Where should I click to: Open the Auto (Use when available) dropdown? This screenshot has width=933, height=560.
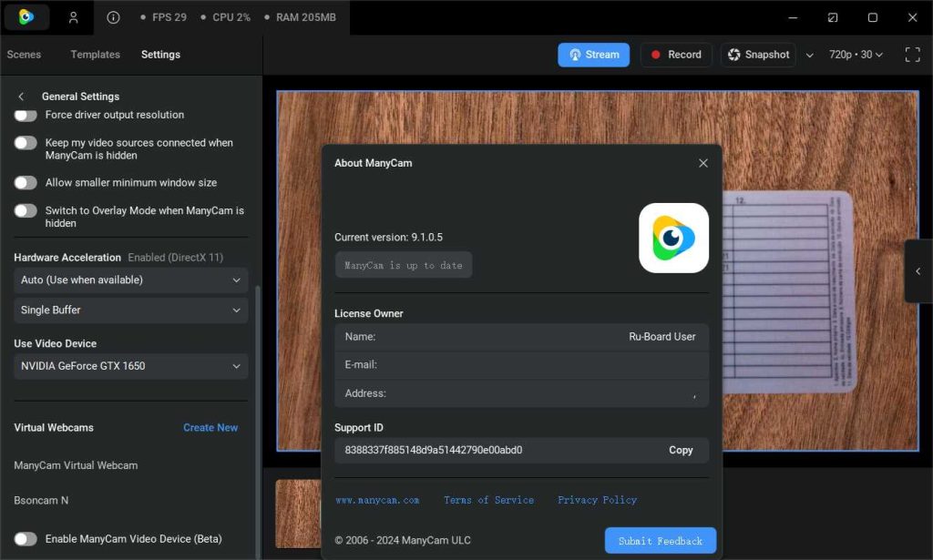[x=131, y=280]
